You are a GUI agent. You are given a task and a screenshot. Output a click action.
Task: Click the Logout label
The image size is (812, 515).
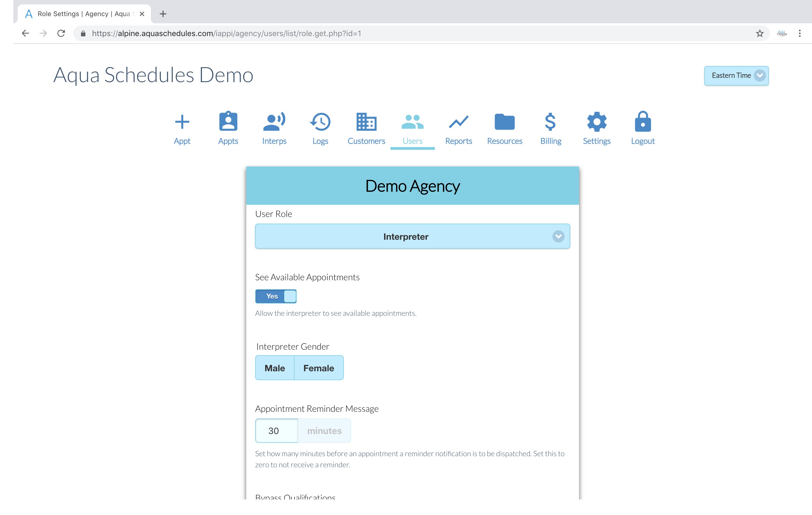[643, 141]
